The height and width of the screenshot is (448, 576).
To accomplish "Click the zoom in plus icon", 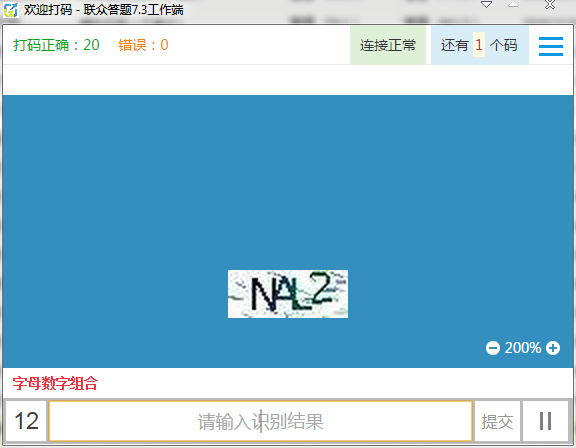I will (552, 348).
